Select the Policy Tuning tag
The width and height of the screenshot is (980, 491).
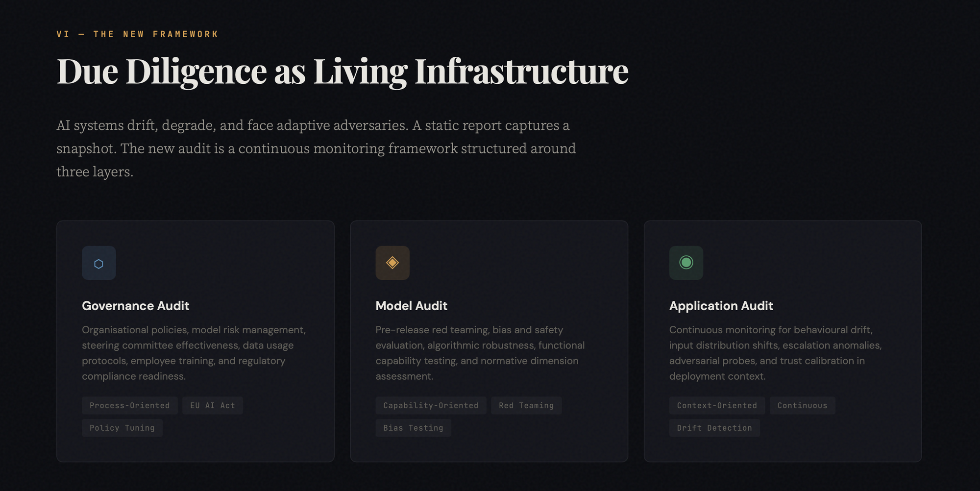point(122,428)
